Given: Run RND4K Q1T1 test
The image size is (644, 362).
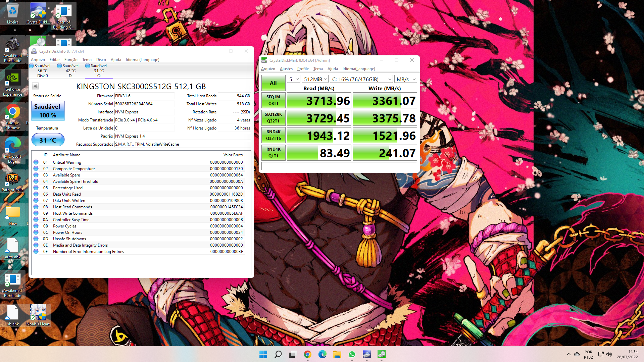Looking at the screenshot, I should click(x=273, y=152).
